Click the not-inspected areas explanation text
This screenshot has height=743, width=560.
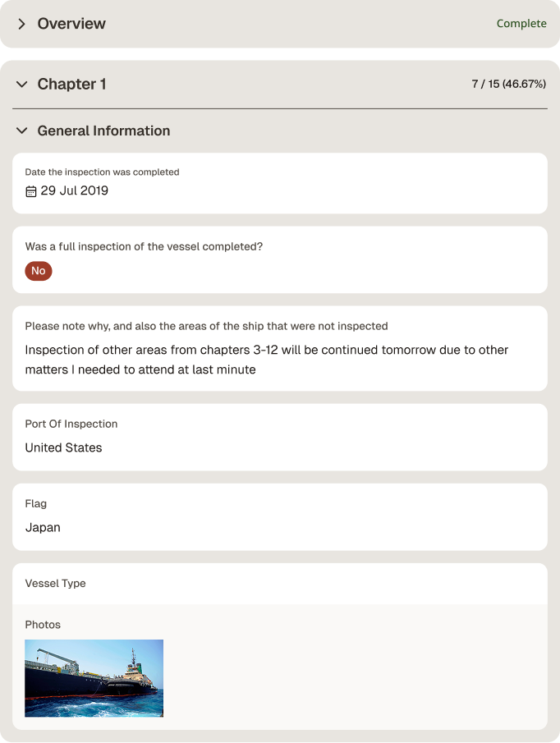pos(267,360)
